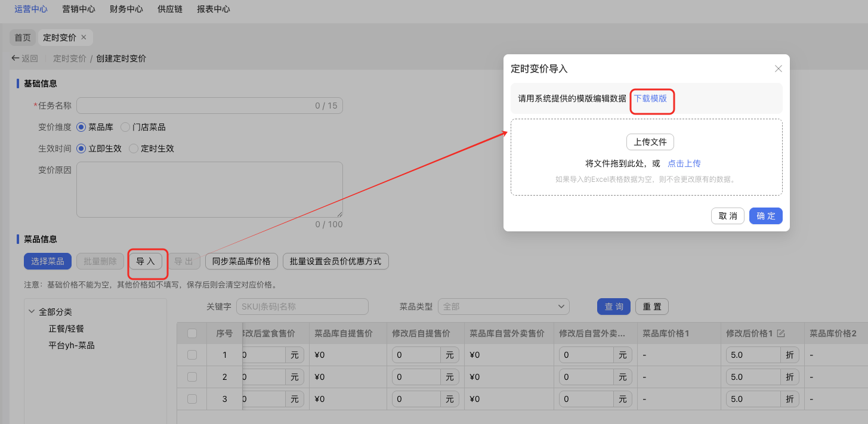Focus the 关键字 search field

[x=302, y=307]
